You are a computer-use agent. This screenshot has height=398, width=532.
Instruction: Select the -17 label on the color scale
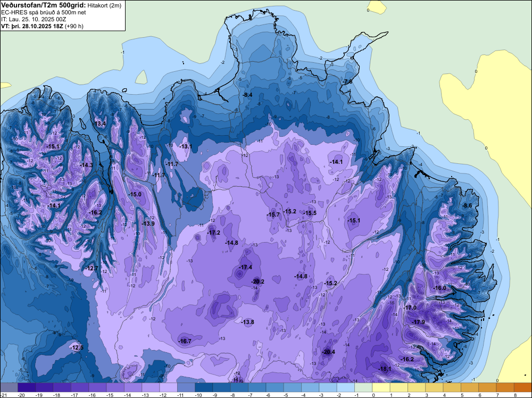(x=76, y=395)
